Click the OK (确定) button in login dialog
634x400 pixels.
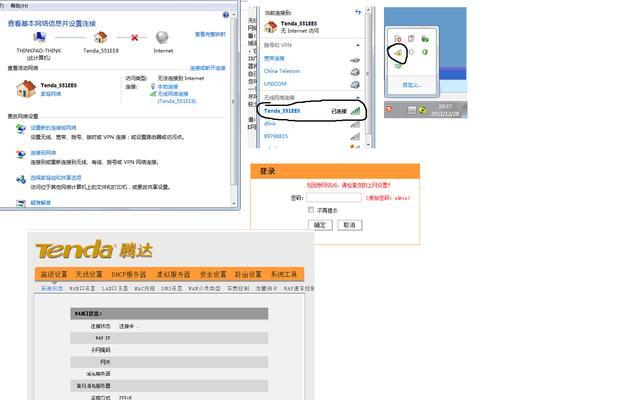pos(320,225)
